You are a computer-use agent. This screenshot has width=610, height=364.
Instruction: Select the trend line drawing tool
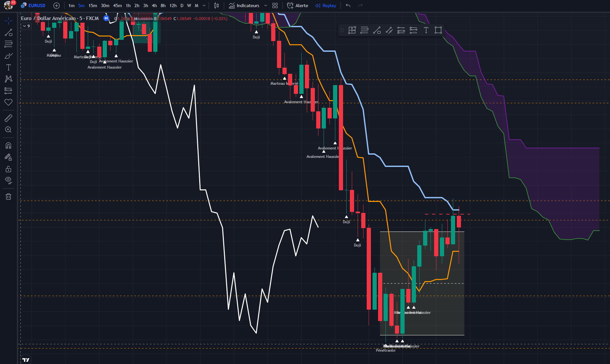8,33
